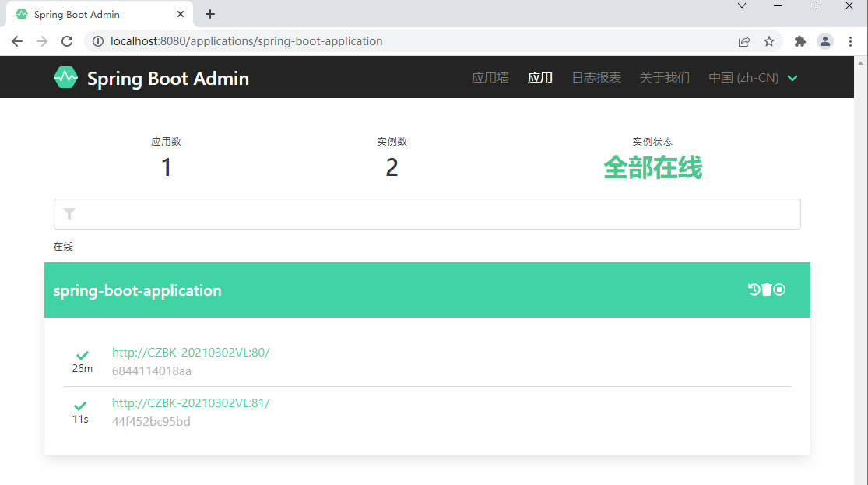Viewport: 868px width, 485px height.
Task: Open the 日志报表 nav item
Action: point(596,78)
